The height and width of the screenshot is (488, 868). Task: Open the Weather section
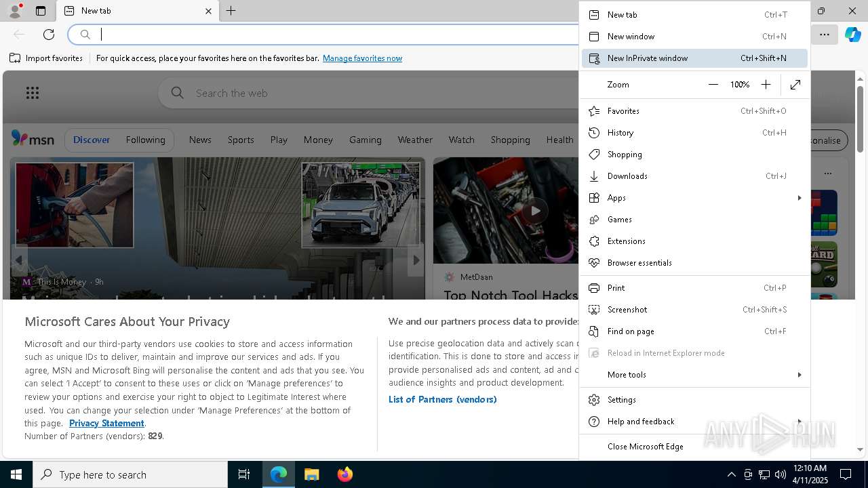[x=415, y=140]
